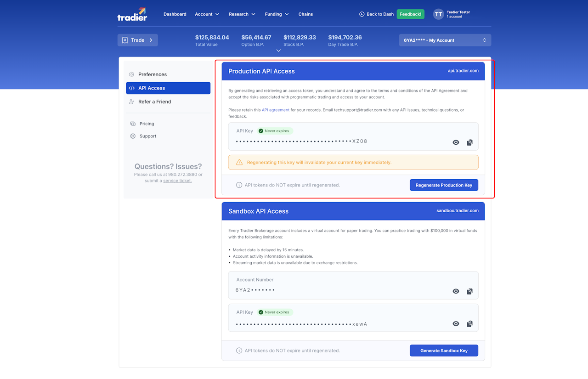The height and width of the screenshot is (379, 588).
Task: Click the sandbox.tradier.com header text
Action: (458, 211)
